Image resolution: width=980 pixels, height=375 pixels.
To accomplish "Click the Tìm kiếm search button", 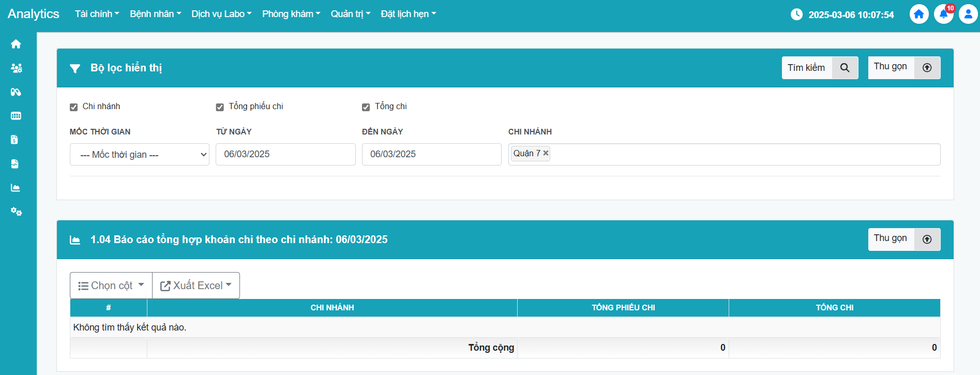I will [x=820, y=68].
